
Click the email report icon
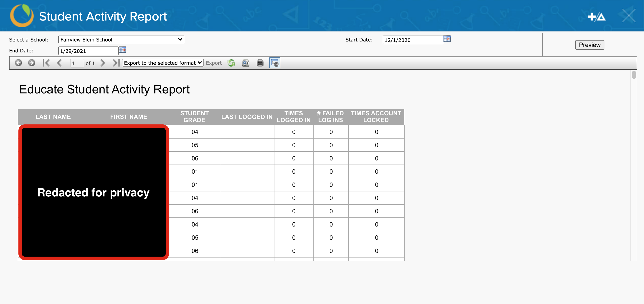point(274,63)
